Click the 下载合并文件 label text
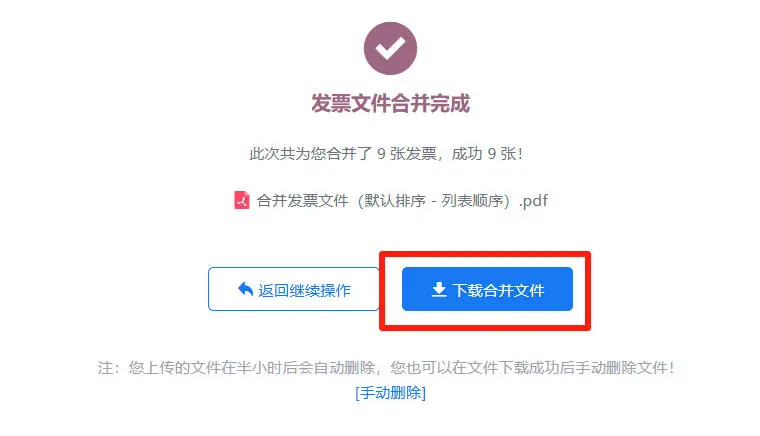 click(499, 290)
